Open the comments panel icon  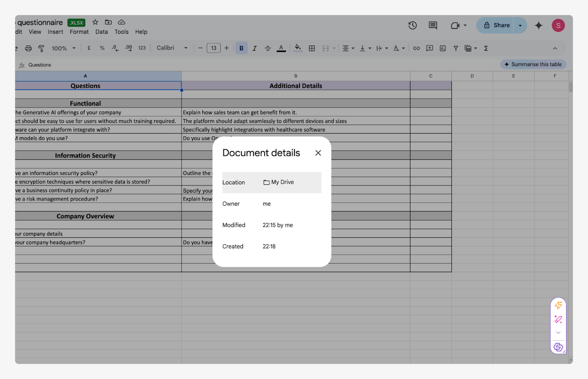[x=433, y=25]
